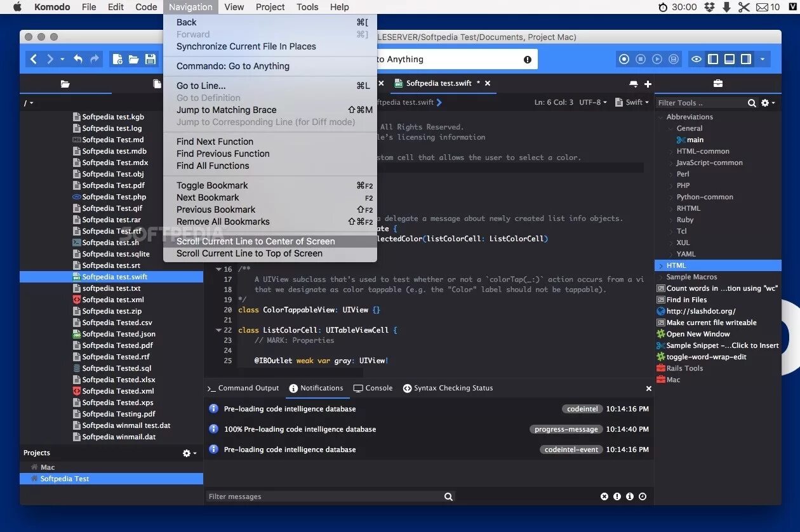Toggle focus mode with the eye icon
Image resolution: width=800 pixels, height=532 pixels.
(x=697, y=59)
